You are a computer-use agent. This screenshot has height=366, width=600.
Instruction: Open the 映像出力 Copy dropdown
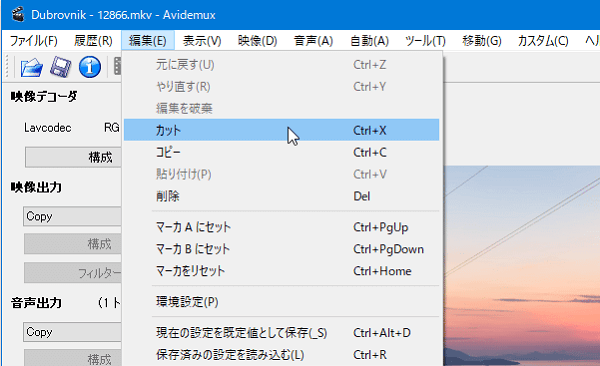pos(72,216)
